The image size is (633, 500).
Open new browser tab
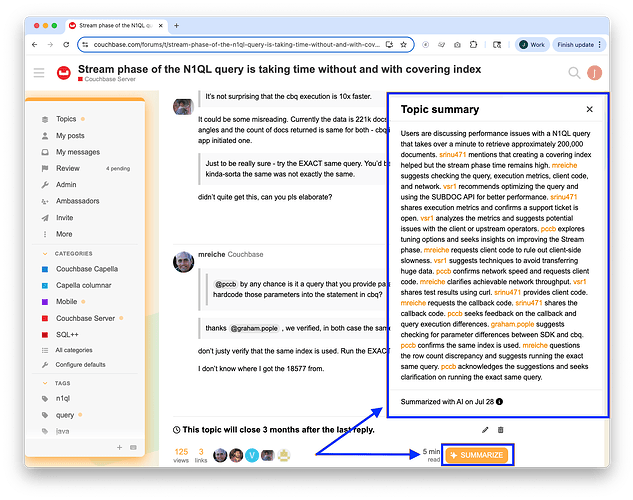(x=176, y=25)
